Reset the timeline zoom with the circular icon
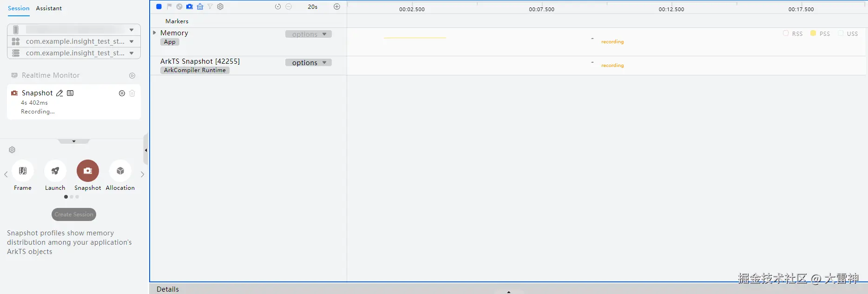 click(278, 7)
